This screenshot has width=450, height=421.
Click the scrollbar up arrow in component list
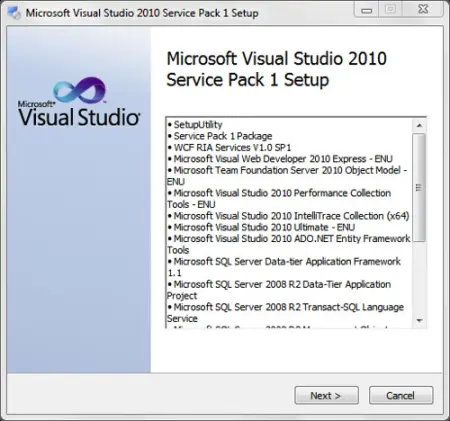[x=419, y=126]
